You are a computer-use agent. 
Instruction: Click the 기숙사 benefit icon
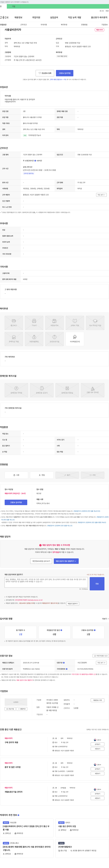point(34,323)
